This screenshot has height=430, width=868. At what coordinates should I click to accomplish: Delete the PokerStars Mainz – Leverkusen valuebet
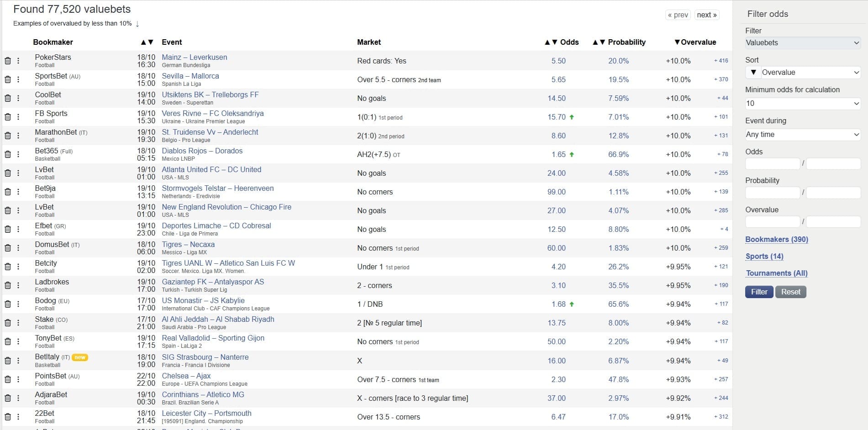point(8,60)
